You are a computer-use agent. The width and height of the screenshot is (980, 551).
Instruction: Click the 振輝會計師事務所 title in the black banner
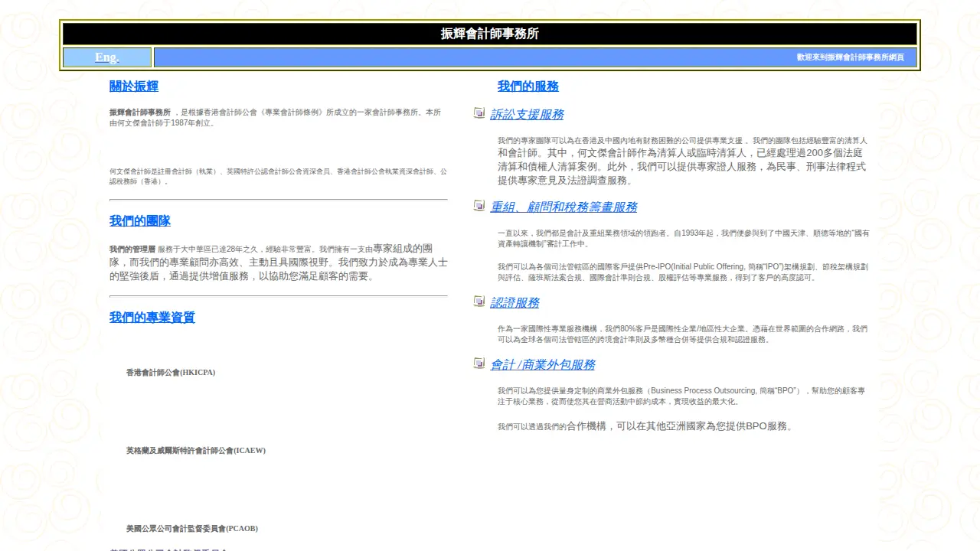[x=490, y=34]
